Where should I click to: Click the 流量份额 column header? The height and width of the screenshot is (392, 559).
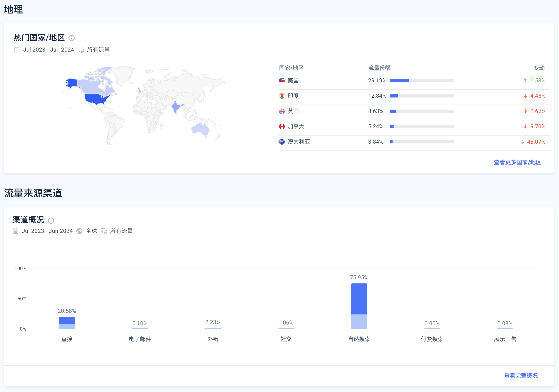click(379, 68)
